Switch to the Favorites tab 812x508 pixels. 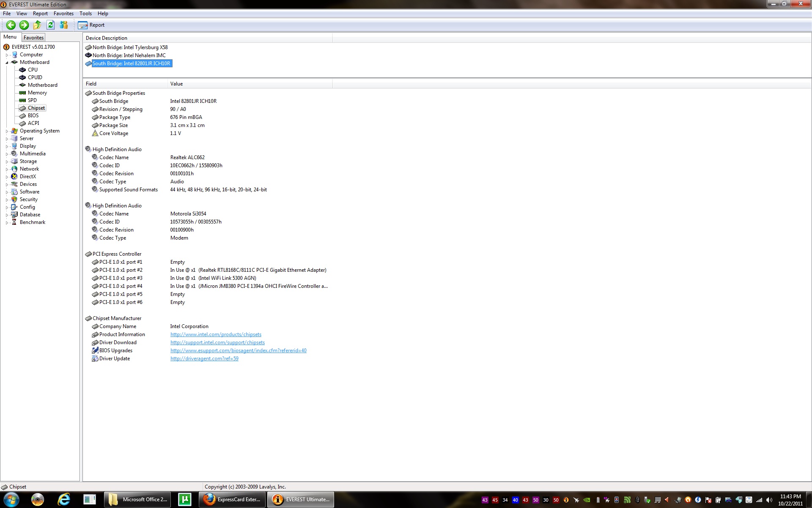[x=33, y=38]
